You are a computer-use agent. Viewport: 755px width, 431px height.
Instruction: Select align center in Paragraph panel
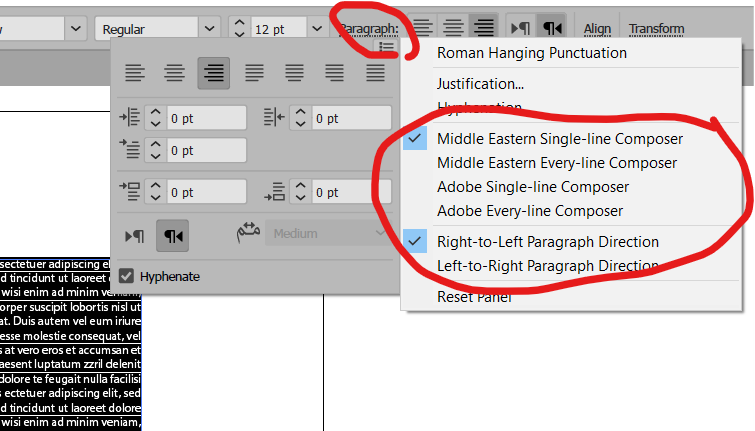coord(174,73)
